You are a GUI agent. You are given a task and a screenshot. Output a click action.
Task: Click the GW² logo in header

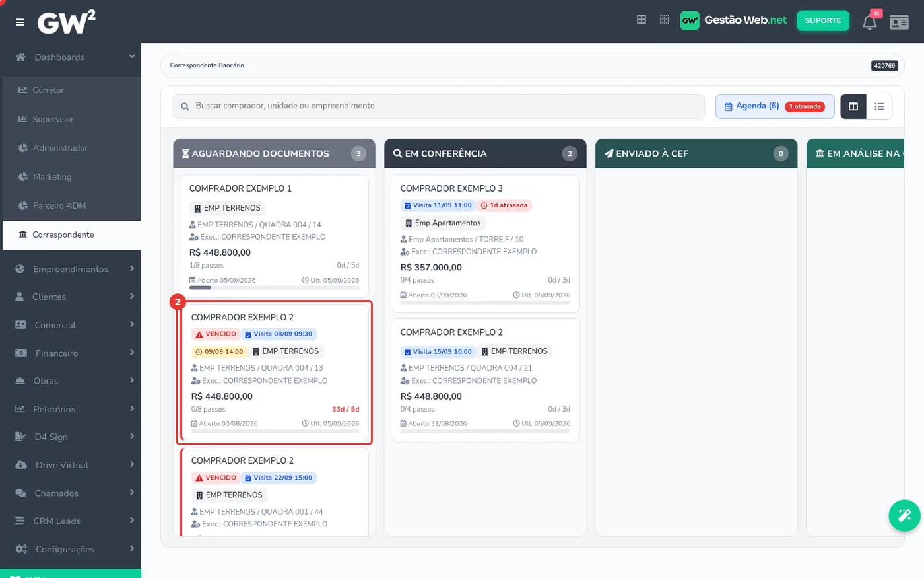[66, 22]
